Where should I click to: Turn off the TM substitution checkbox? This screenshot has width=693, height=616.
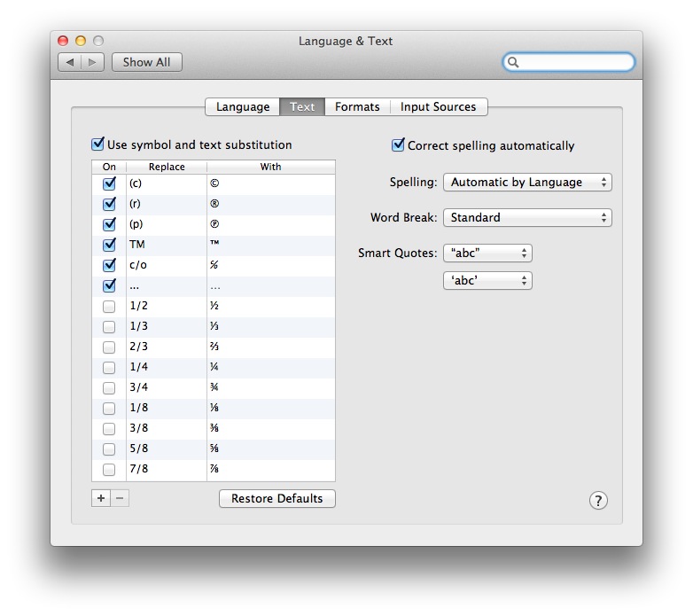[109, 245]
